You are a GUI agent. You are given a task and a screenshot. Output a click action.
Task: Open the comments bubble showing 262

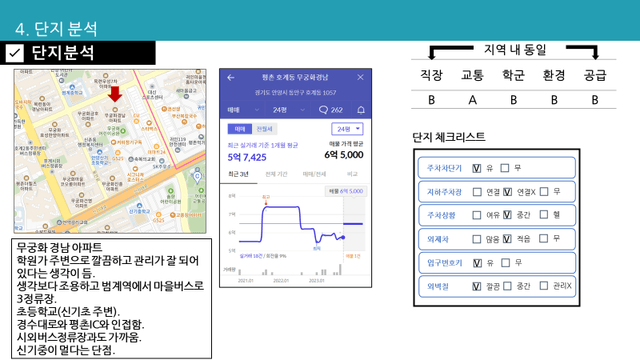click(x=330, y=110)
